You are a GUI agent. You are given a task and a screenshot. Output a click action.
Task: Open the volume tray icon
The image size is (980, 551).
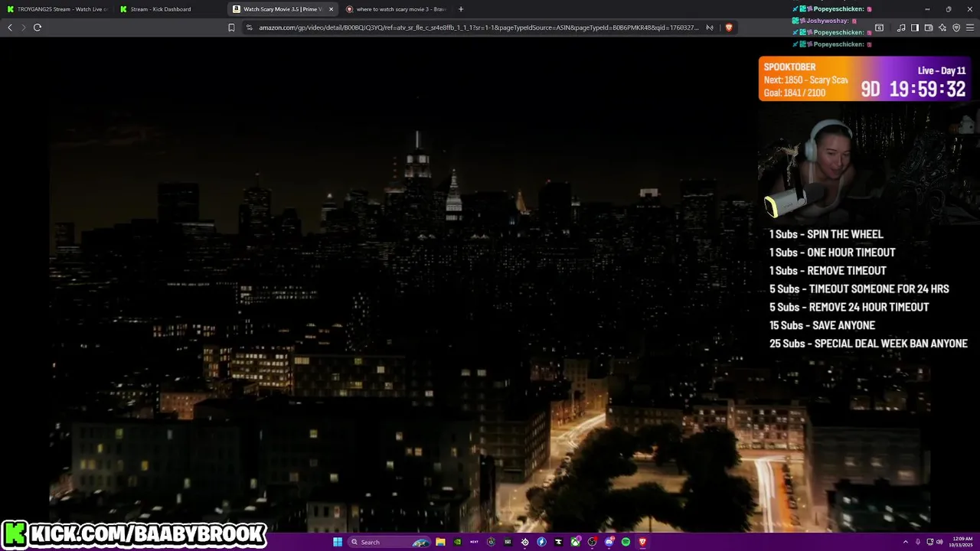pos(941,542)
